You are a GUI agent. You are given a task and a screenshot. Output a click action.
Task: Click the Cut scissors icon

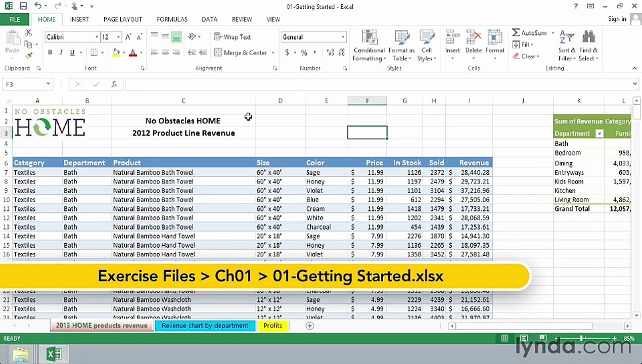click(28, 33)
